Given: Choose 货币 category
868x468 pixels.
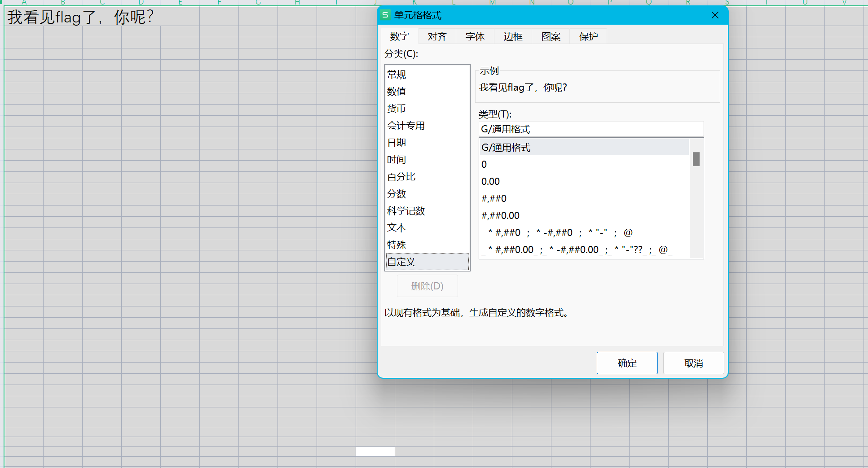Looking at the screenshot, I should coord(427,109).
